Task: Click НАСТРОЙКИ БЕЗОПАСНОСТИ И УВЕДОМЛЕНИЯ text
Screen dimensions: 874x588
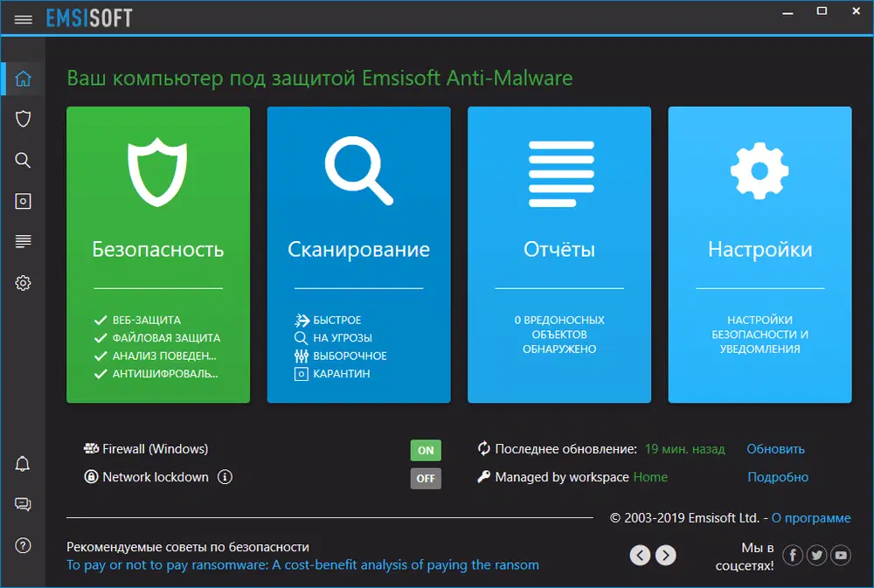Action: coord(760,335)
